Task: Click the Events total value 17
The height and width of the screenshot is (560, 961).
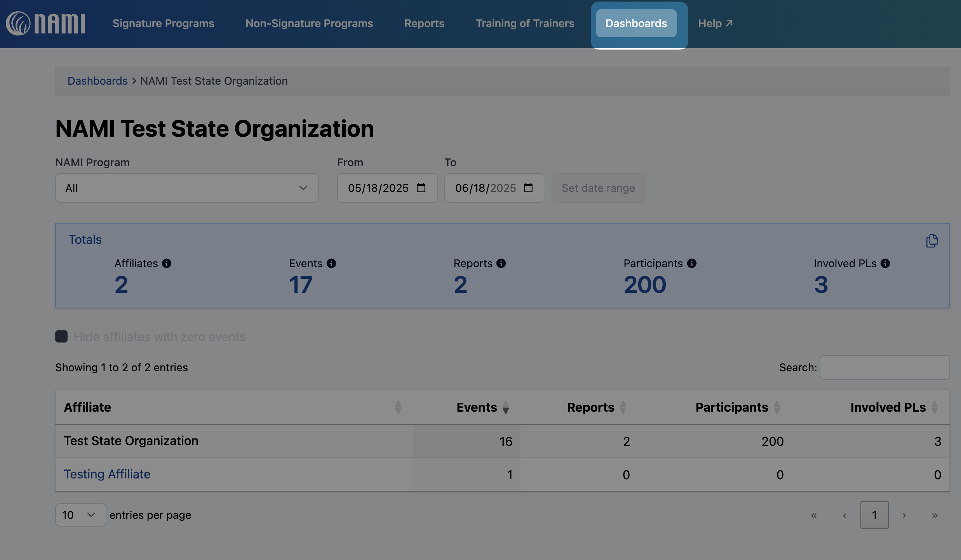Action: click(301, 285)
